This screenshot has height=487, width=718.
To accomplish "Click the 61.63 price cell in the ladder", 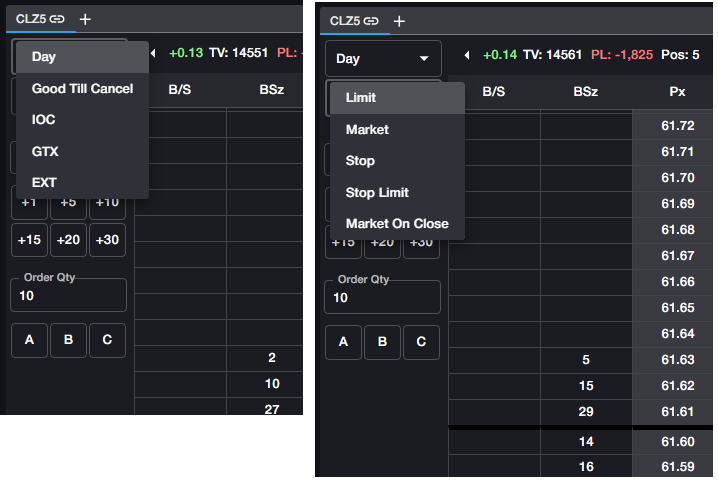I will point(677,359).
